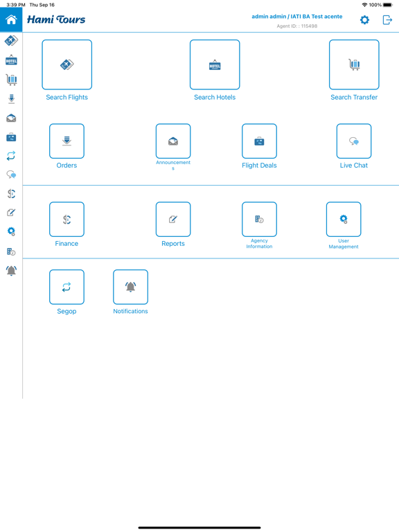399x532 pixels.
Task: Open the Search Hotels tile
Action: click(x=215, y=64)
